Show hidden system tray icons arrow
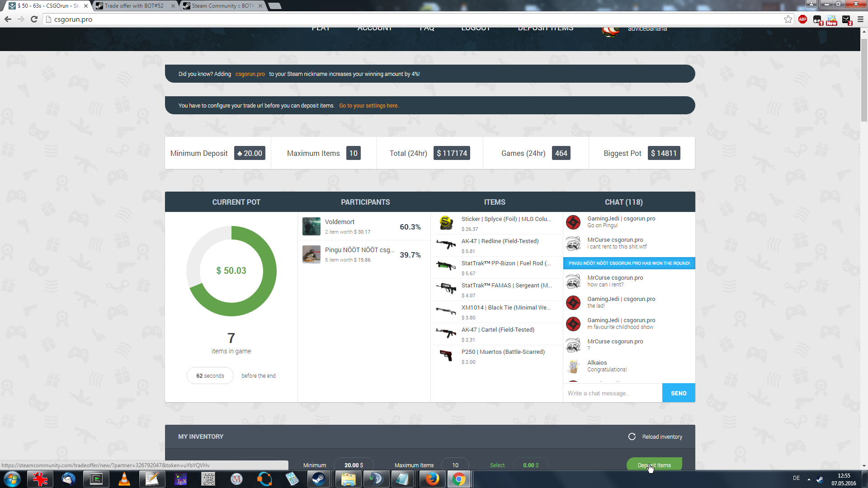Screen dimensions: 868x488 (809, 479)
